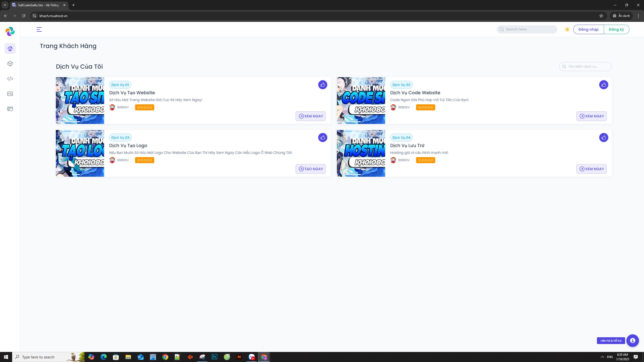Open the Tạo Logo service thumbnail

tap(80, 153)
